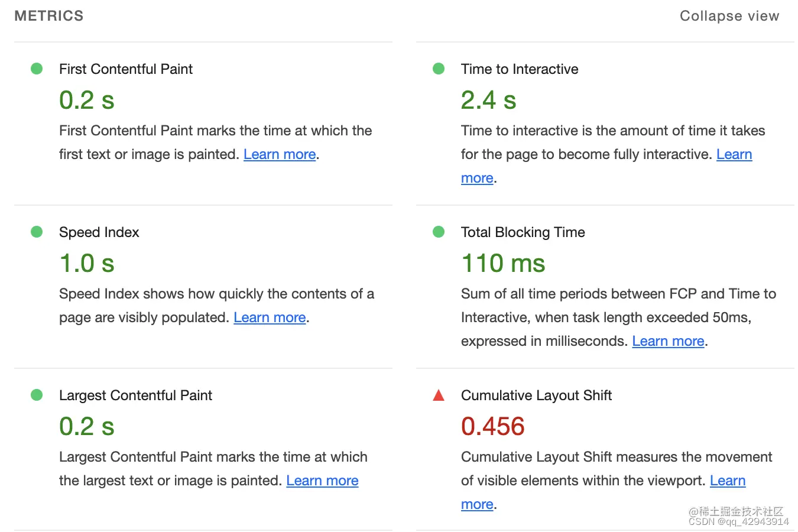Click the red triangle beside Cumulative Layout Shift
The width and height of the screenshot is (798, 532).
coord(439,395)
